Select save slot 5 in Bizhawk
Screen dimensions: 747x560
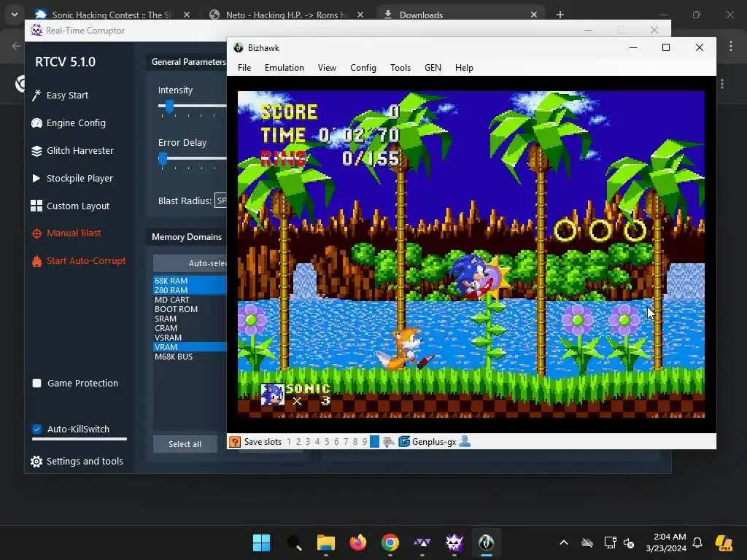click(327, 442)
